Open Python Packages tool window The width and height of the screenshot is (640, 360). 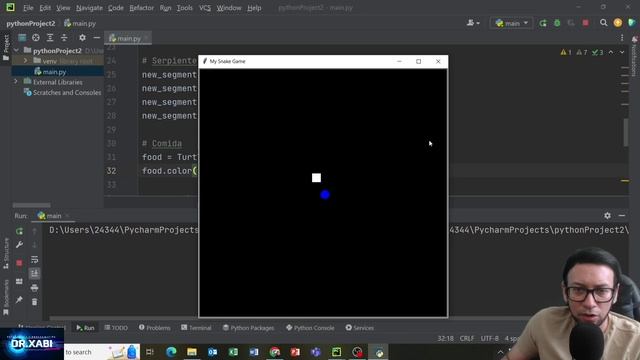click(x=248, y=328)
